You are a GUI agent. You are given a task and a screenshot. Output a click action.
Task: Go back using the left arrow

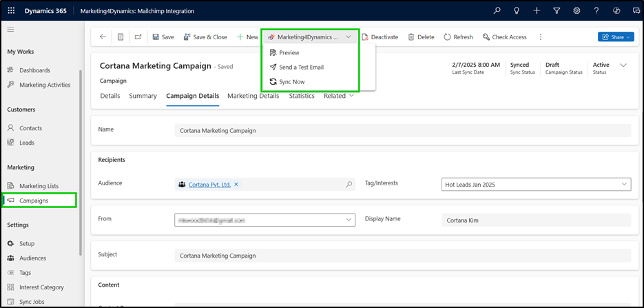pos(103,37)
